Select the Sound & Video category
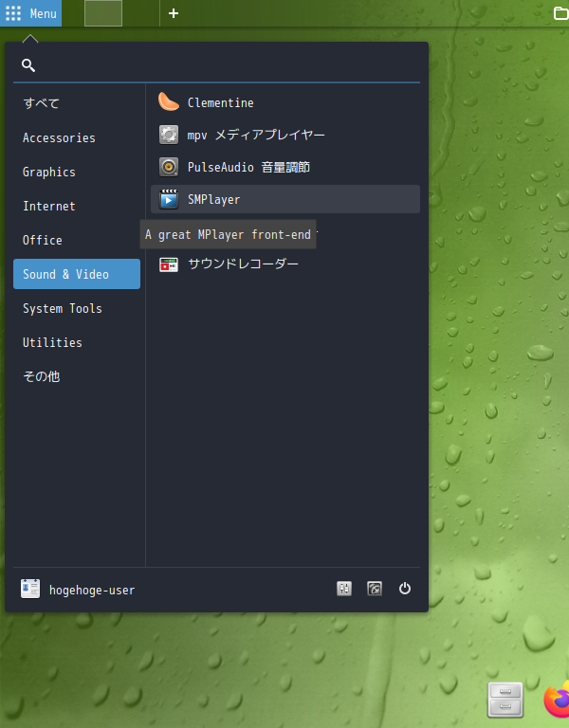Image resolution: width=569 pixels, height=728 pixels. click(77, 274)
